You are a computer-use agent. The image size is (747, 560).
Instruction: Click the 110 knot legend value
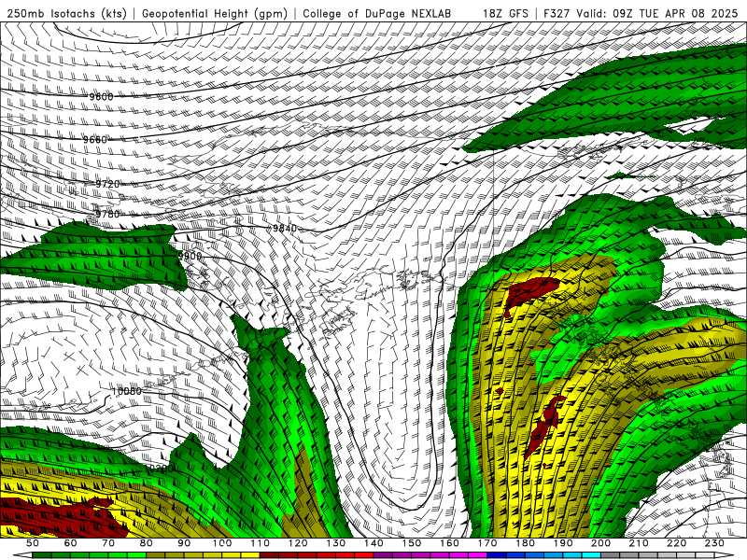coord(260,543)
